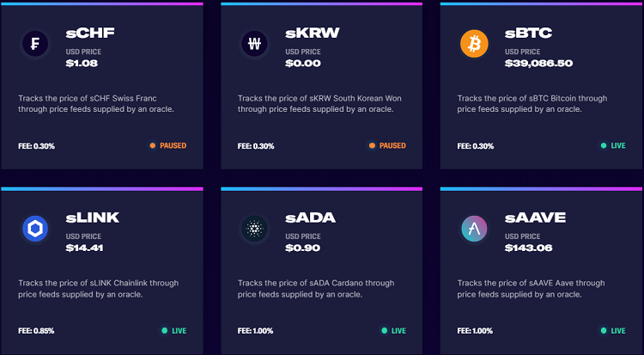Click the LIVE status on sAAVE card

pyautogui.click(x=618, y=330)
